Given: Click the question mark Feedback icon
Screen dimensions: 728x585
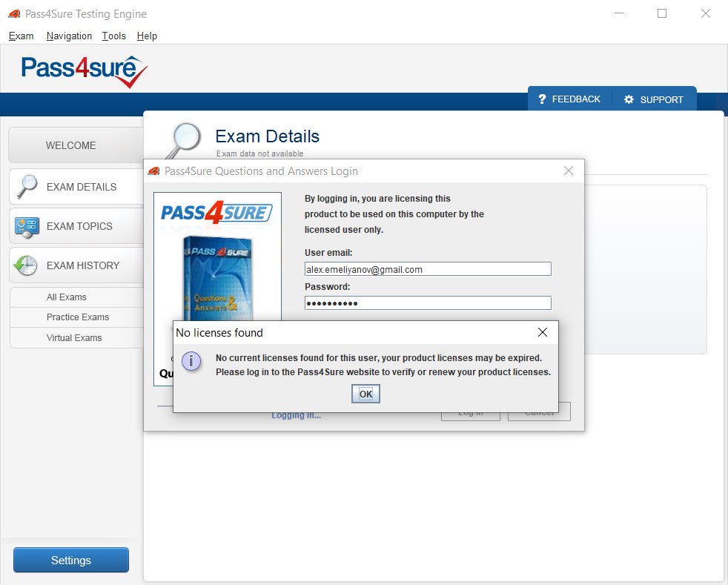Looking at the screenshot, I should tap(542, 99).
